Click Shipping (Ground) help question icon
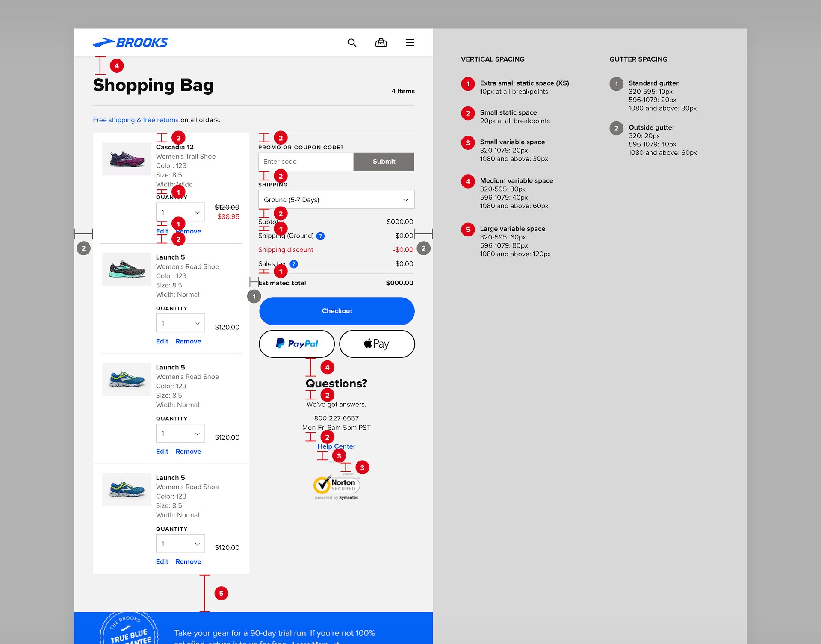The width and height of the screenshot is (821, 644). point(321,236)
